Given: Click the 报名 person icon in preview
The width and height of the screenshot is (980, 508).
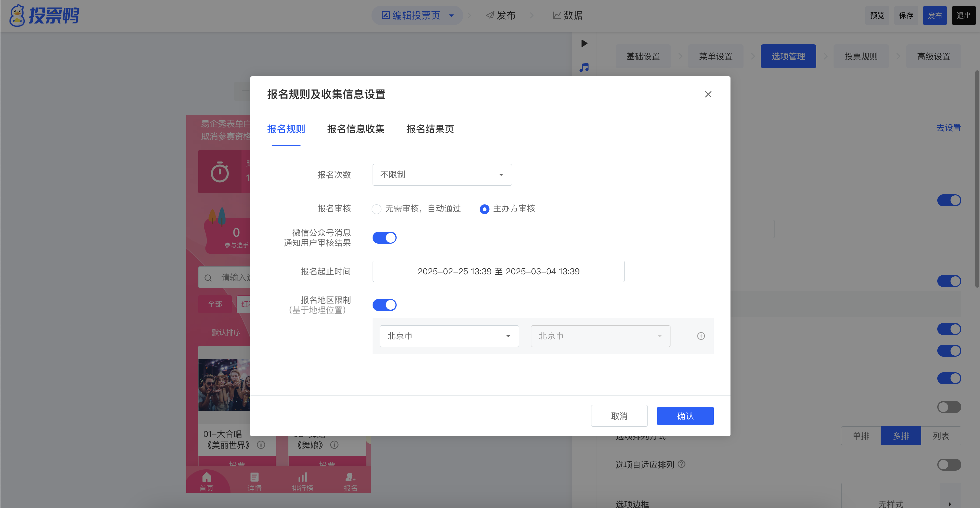Looking at the screenshot, I should (x=350, y=477).
